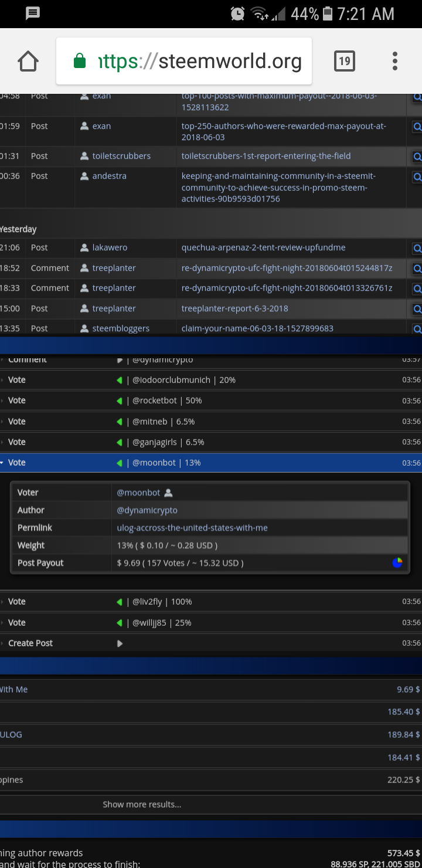Open magnifier for top-250-authors post row

coord(417,126)
